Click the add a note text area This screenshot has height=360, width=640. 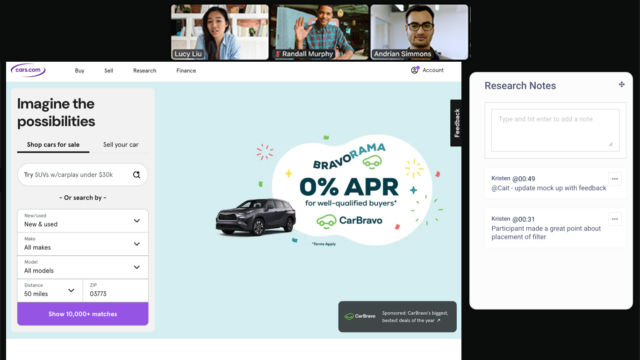(555, 130)
